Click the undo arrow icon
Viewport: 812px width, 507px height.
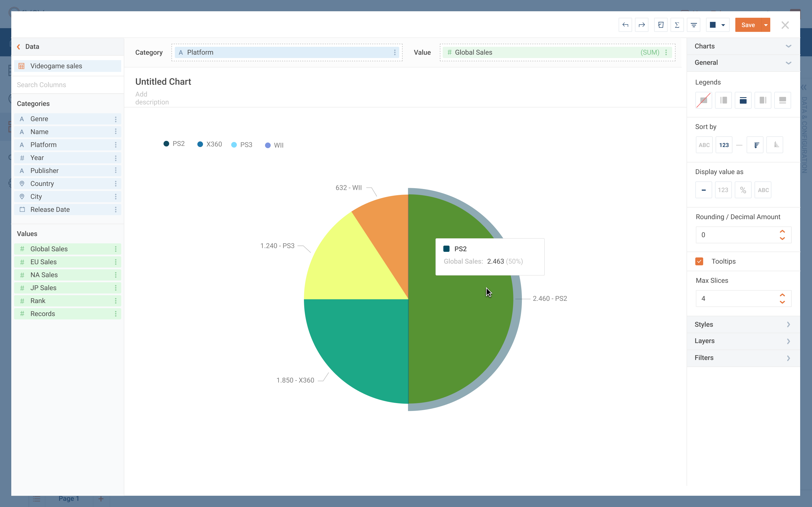pyautogui.click(x=625, y=25)
